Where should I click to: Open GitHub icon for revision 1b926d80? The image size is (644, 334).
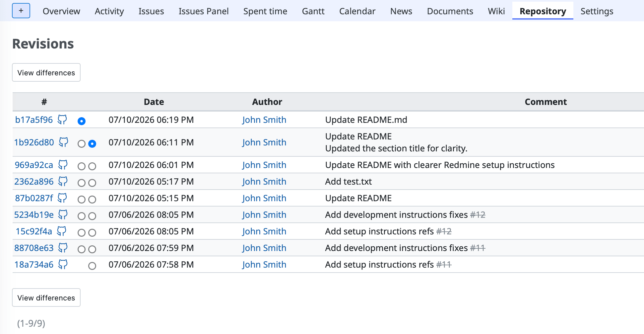pos(63,142)
